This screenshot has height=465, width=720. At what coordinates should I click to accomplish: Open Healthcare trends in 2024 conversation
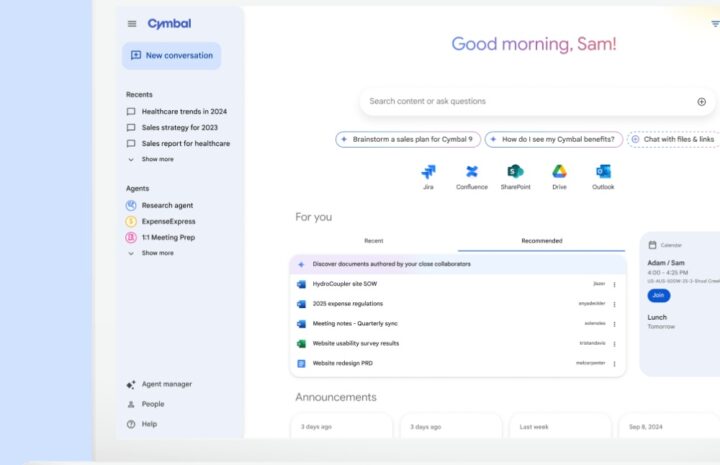tap(177, 112)
